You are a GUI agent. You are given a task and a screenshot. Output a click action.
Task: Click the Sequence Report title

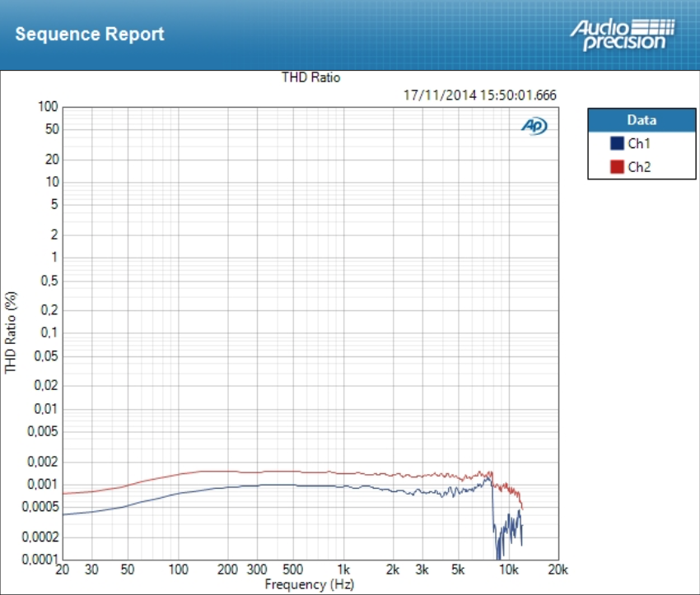point(90,34)
